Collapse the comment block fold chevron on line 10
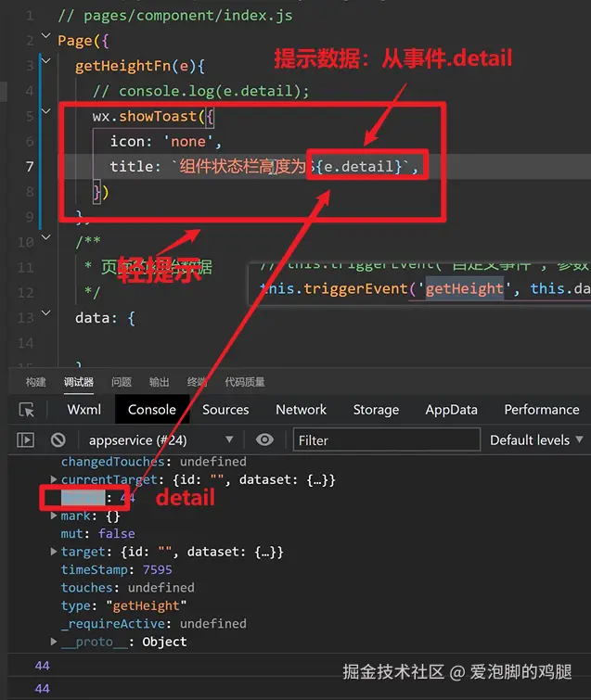This screenshot has height=700, width=591. point(46,236)
